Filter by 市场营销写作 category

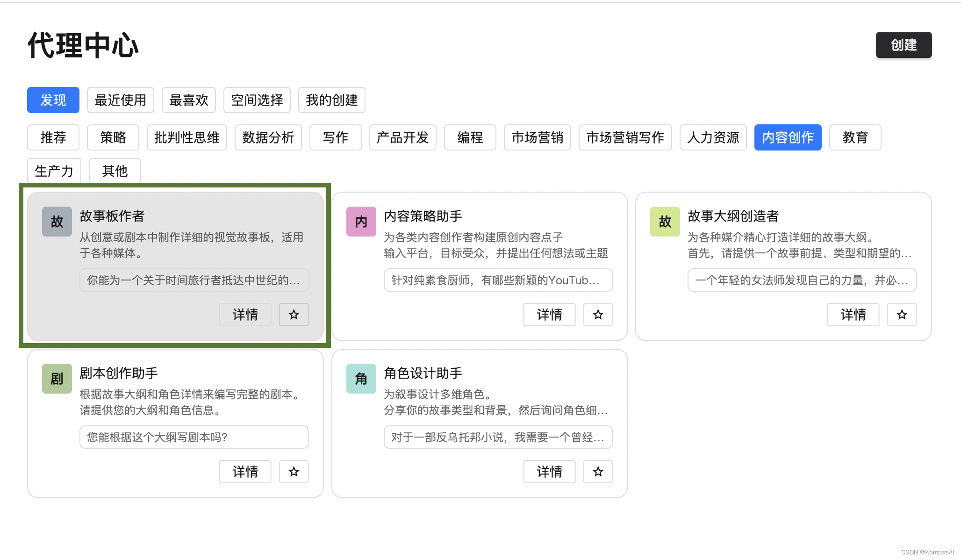[625, 137]
